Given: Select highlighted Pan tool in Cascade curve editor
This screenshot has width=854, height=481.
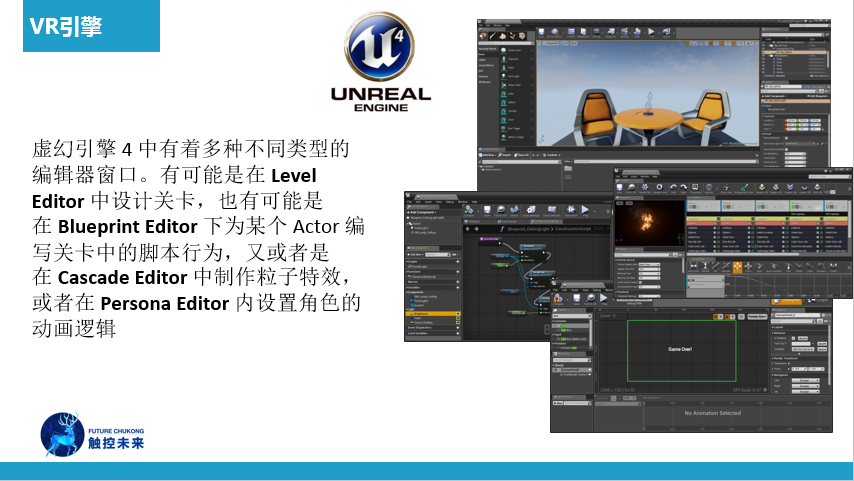Looking at the screenshot, I should 737,267.
